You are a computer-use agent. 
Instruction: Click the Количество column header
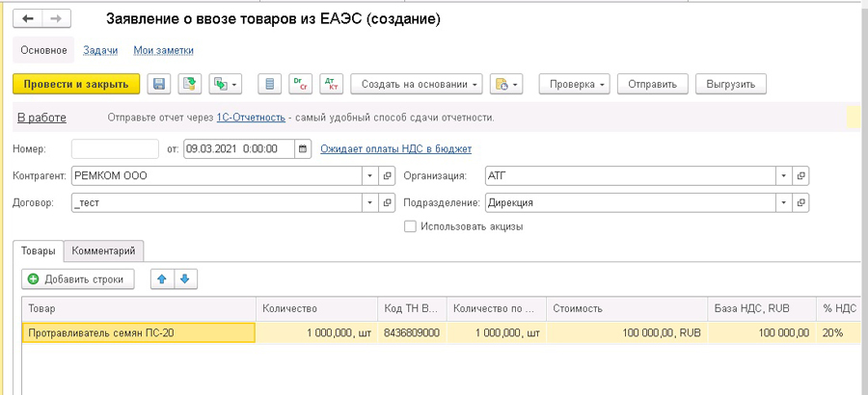click(316, 308)
